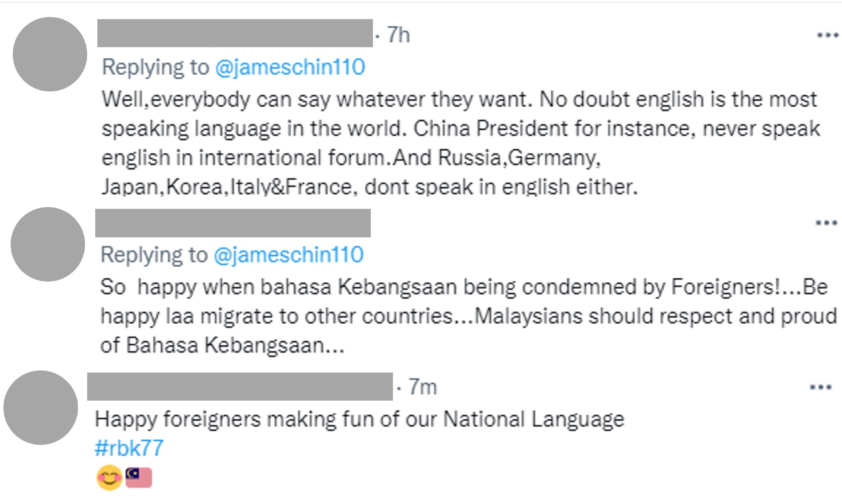Open more options on the 7h tweet
Image resolution: width=842 pixels, height=504 pixels.
[828, 35]
